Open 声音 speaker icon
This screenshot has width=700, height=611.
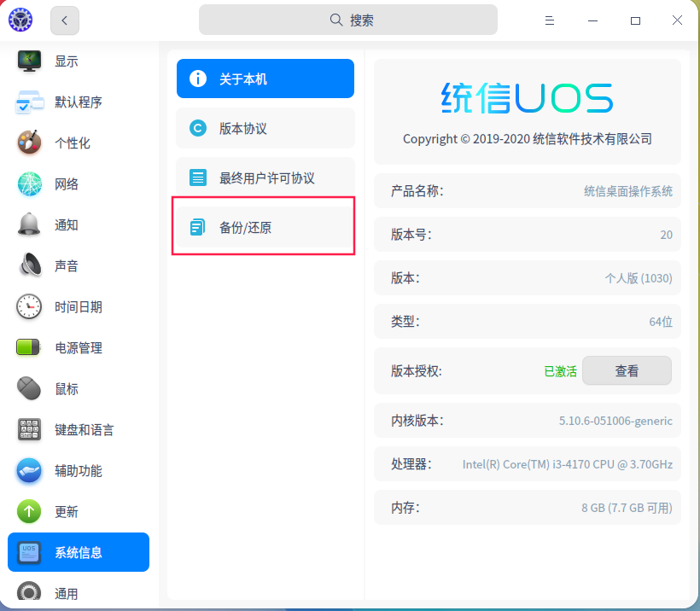[30, 265]
